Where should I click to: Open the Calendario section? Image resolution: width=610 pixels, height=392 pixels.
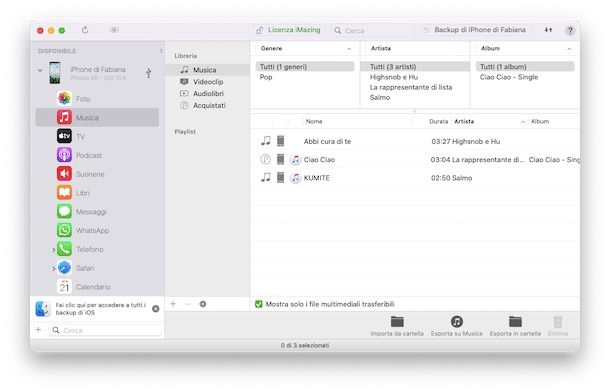97,287
